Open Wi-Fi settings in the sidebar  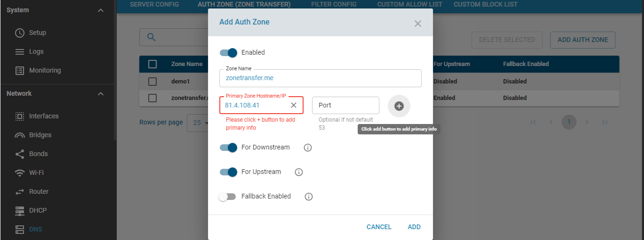coord(36,173)
